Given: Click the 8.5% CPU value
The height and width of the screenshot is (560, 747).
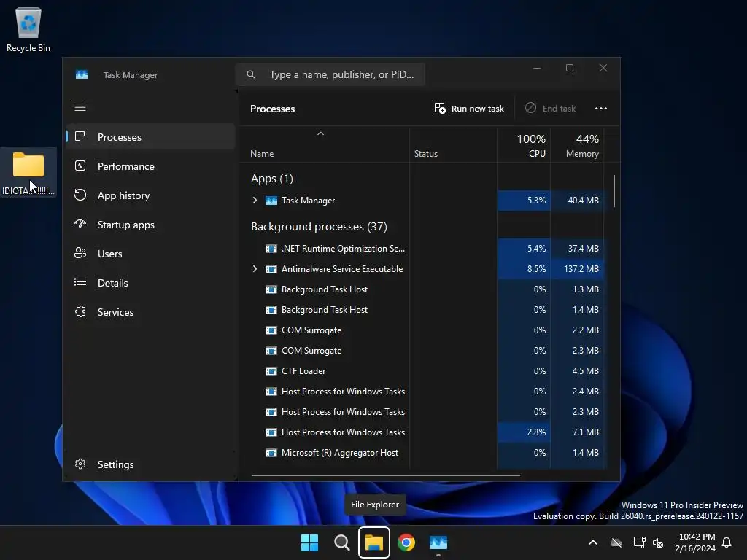Looking at the screenshot, I should 536,269.
